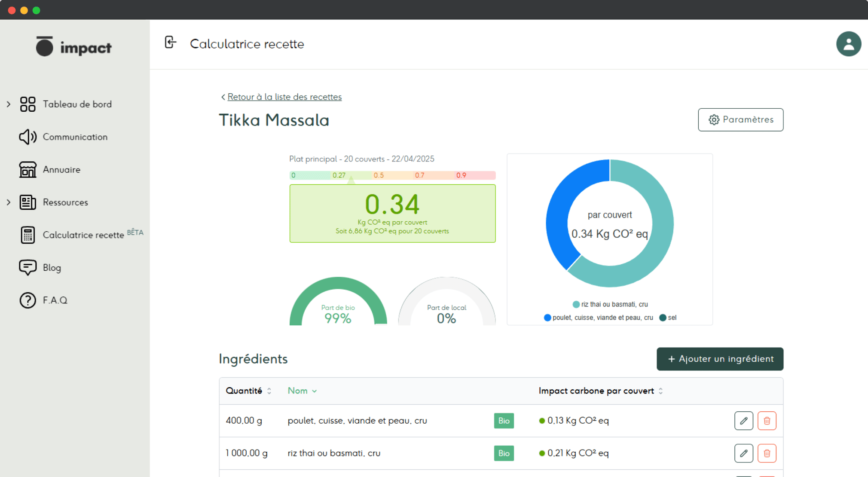Viewport: 868px width, 477px height.
Task: Open the user profile avatar
Action: point(848,44)
